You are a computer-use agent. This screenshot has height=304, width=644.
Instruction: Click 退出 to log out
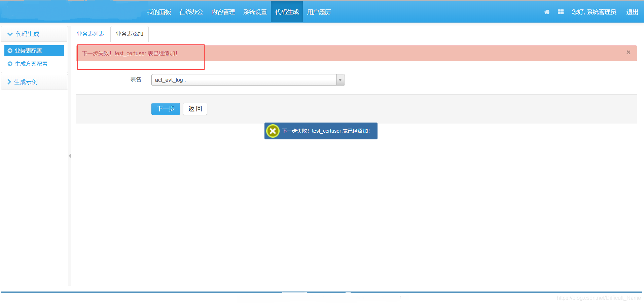632,12
